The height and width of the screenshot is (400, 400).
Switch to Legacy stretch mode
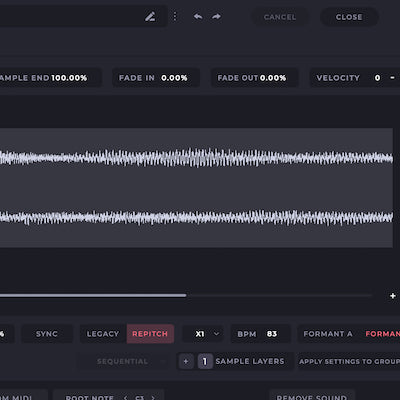point(103,334)
